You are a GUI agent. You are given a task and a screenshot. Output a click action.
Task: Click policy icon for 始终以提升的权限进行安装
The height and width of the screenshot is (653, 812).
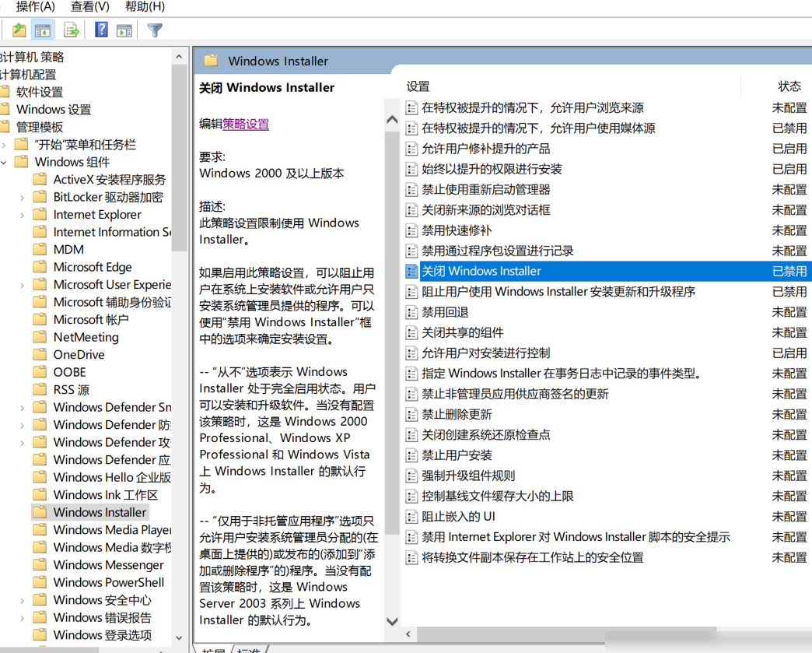tap(411, 170)
